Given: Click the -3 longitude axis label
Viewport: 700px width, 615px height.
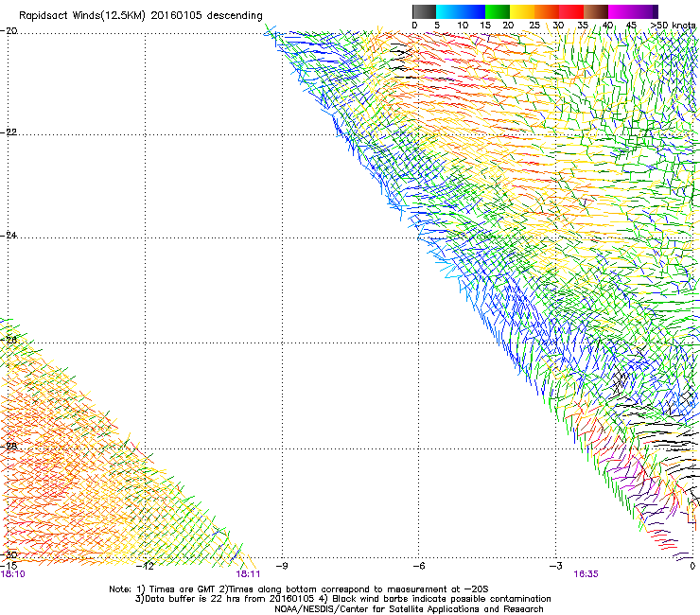Looking at the screenshot, I should pyautogui.click(x=556, y=566).
